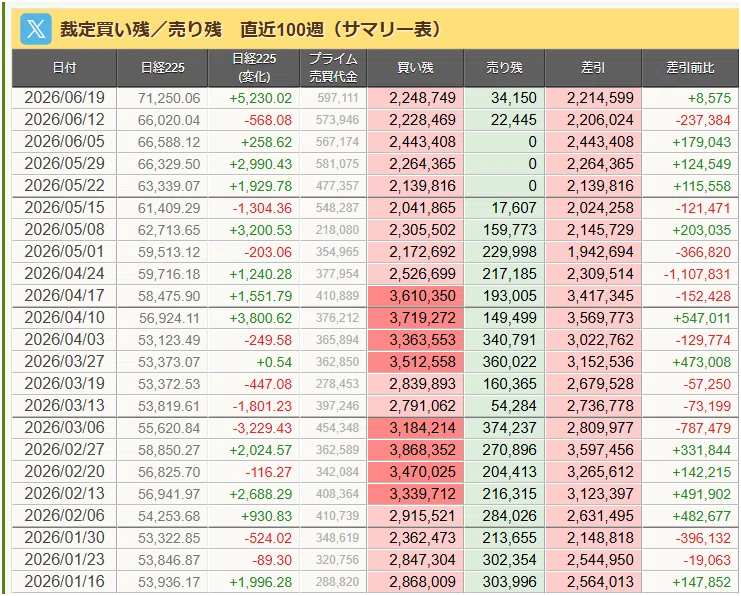The height and width of the screenshot is (596, 741).
Task: Click Nikkei value 53,819.61
Action: pos(169,406)
